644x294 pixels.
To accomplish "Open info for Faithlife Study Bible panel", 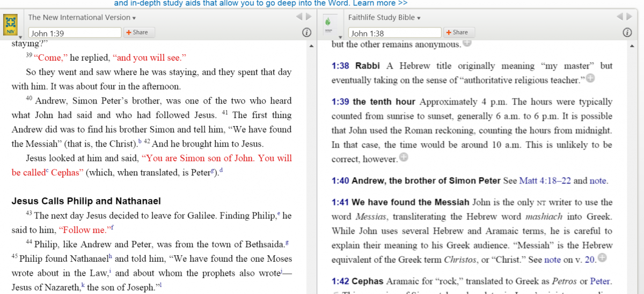I will (627, 33).
